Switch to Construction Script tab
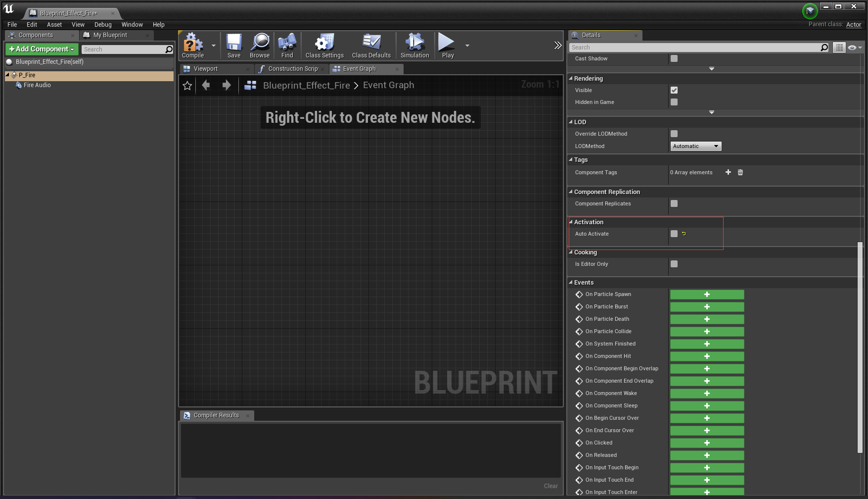 291,69
